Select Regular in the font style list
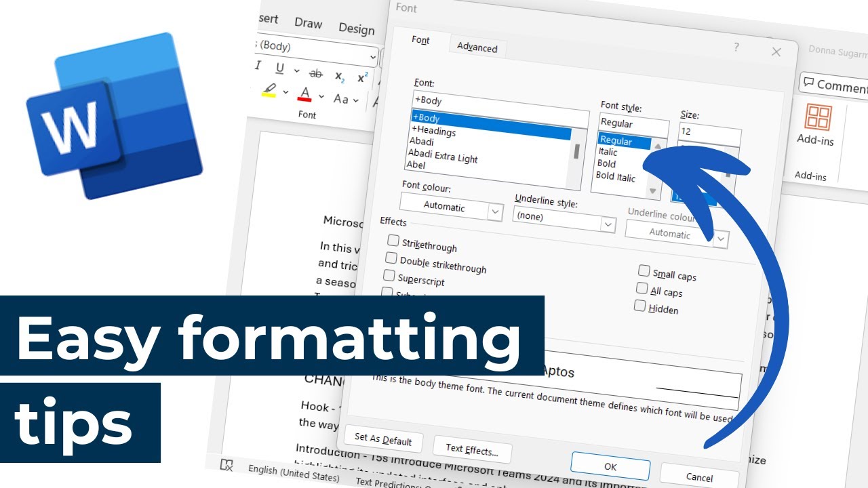 tap(624, 141)
